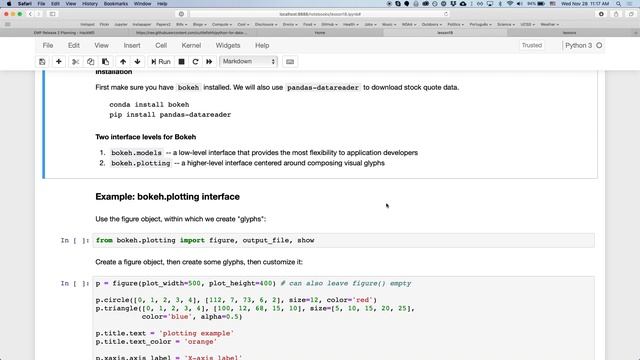Move selected cell down arrow
Viewport: 640px width, 360px height.
point(138,62)
